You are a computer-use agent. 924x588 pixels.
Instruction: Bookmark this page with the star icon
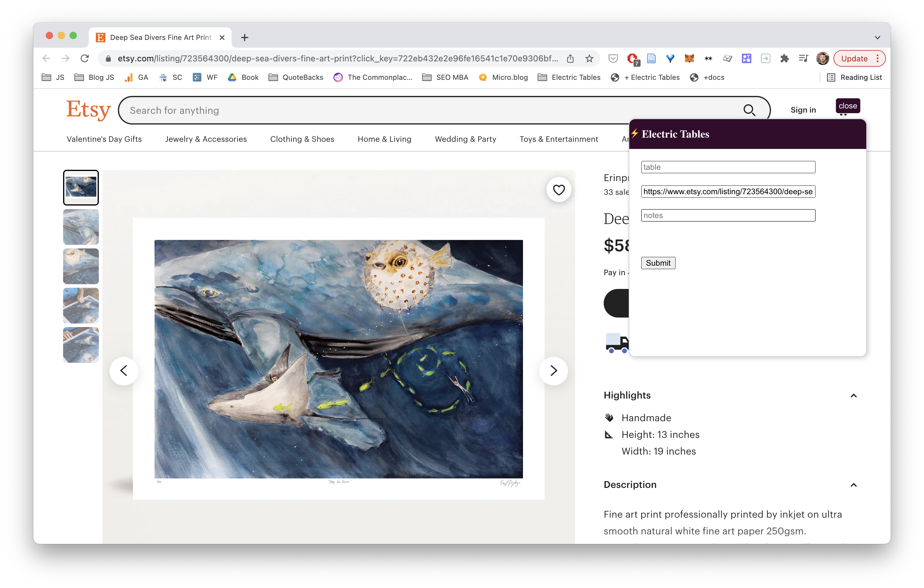(x=589, y=58)
